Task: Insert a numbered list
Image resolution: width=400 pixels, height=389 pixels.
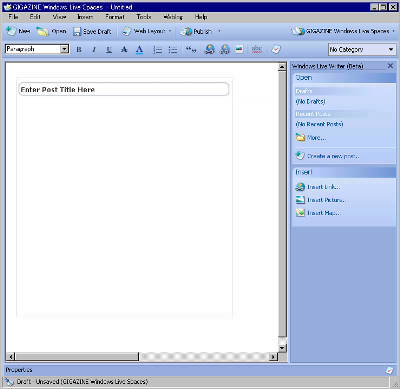Action: click(x=157, y=50)
